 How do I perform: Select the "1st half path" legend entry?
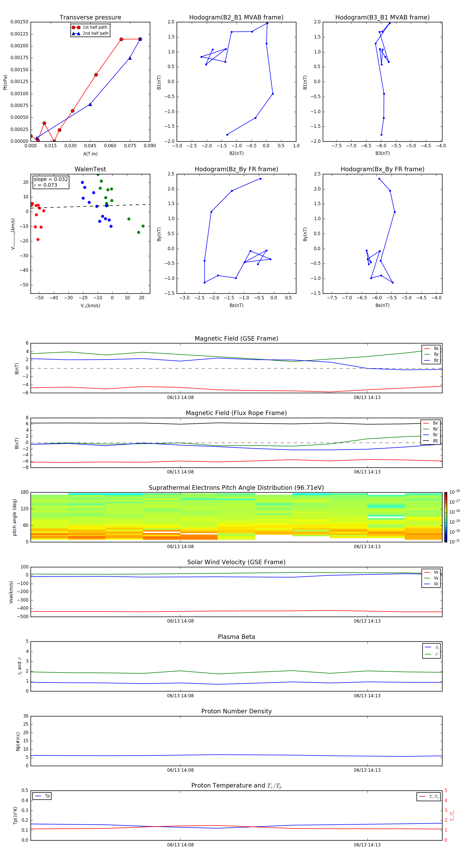pyautogui.click(x=90, y=27)
